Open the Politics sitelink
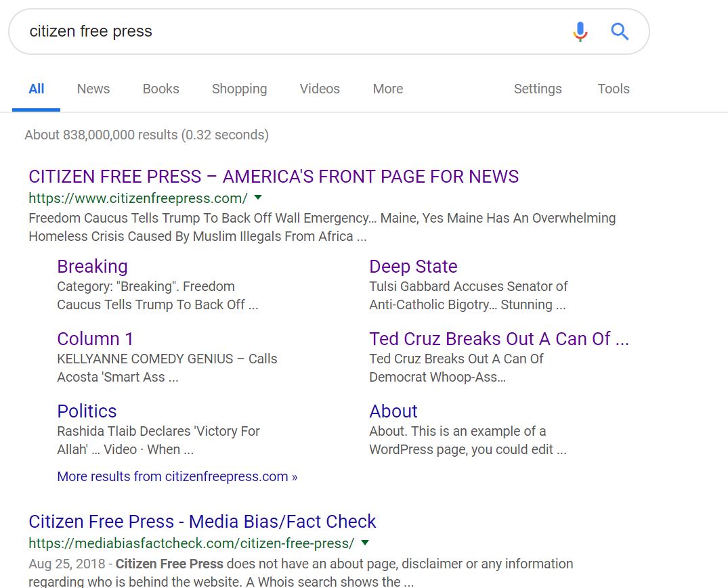Image resolution: width=728 pixels, height=588 pixels. click(87, 411)
